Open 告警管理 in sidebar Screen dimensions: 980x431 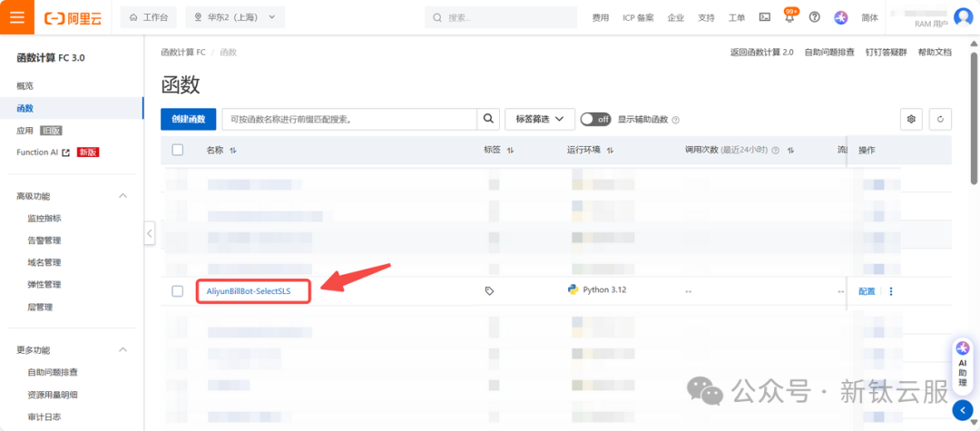(44, 240)
